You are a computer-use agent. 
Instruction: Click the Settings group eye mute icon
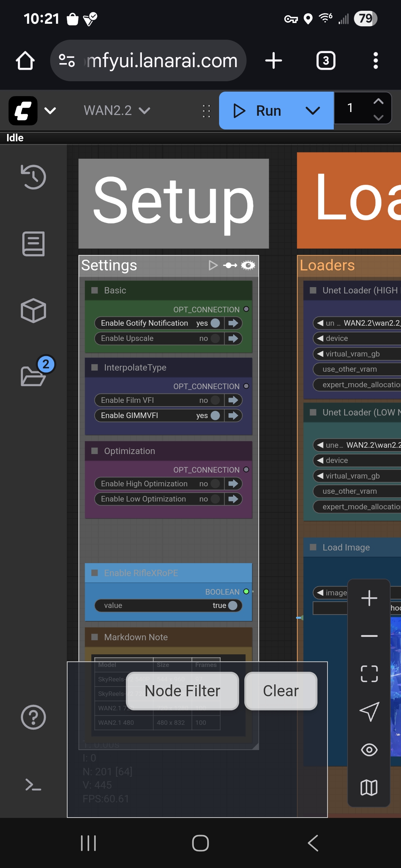coord(248,265)
